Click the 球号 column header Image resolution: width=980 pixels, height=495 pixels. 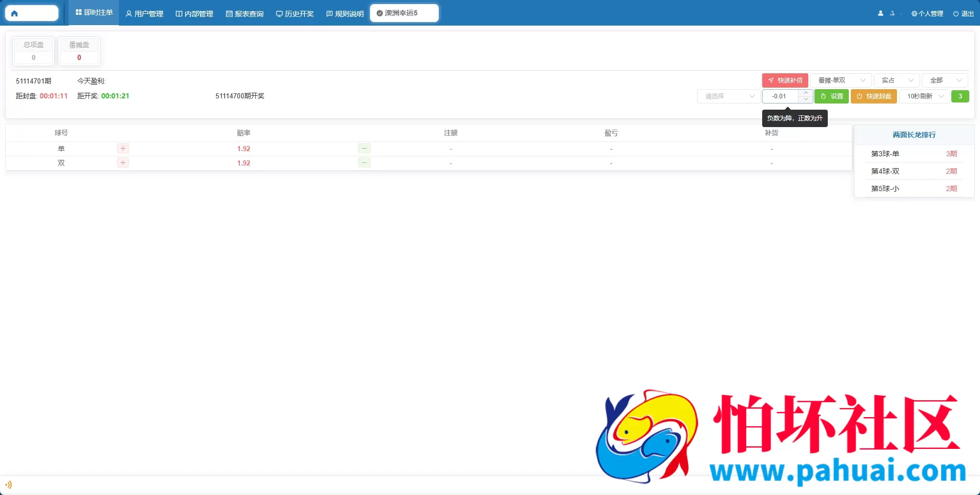[61, 133]
